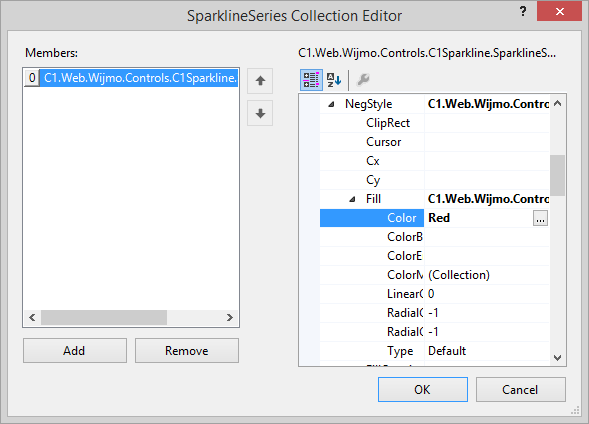Click the help question mark icon

[523, 12]
